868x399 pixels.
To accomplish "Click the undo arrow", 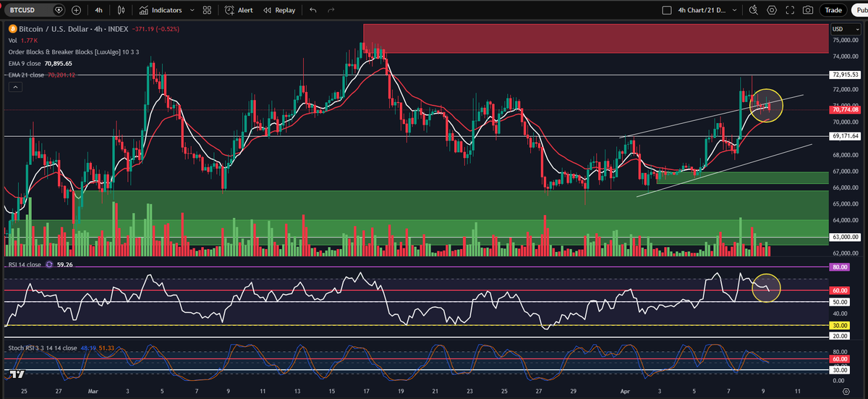I will [312, 10].
